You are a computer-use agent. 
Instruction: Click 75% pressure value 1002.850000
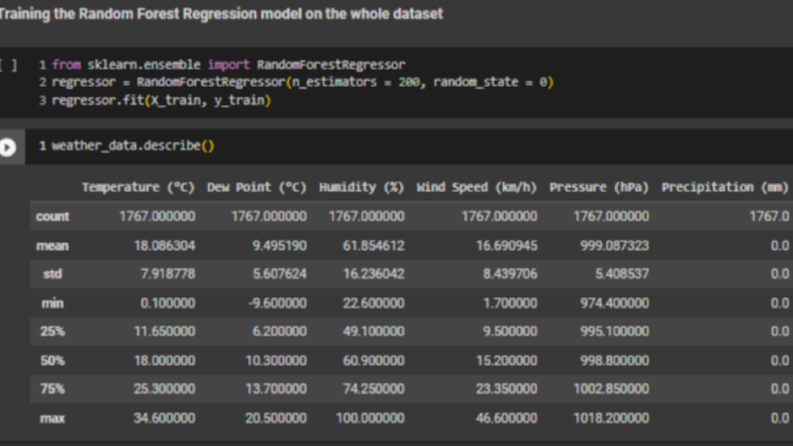[x=611, y=389]
